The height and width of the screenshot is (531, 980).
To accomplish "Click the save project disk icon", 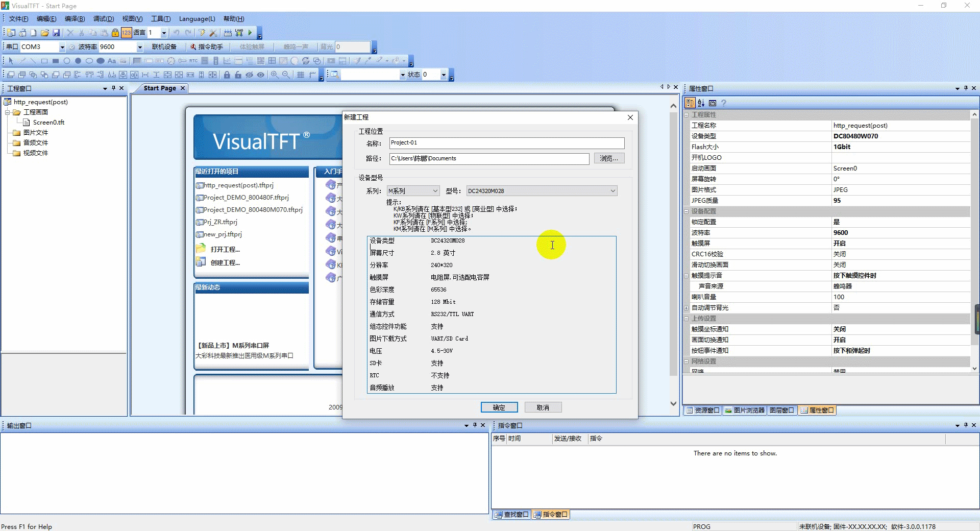I will coord(56,33).
